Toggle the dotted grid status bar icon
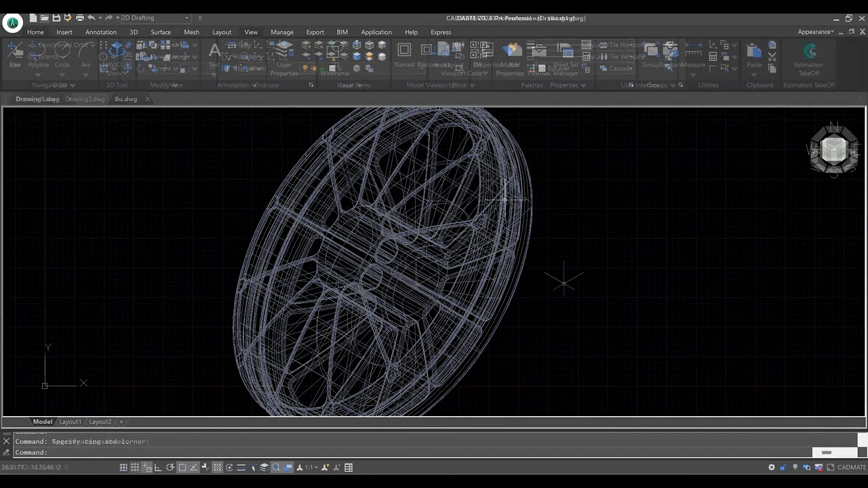This screenshot has height=488, width=868. click(x=218, y=467)
